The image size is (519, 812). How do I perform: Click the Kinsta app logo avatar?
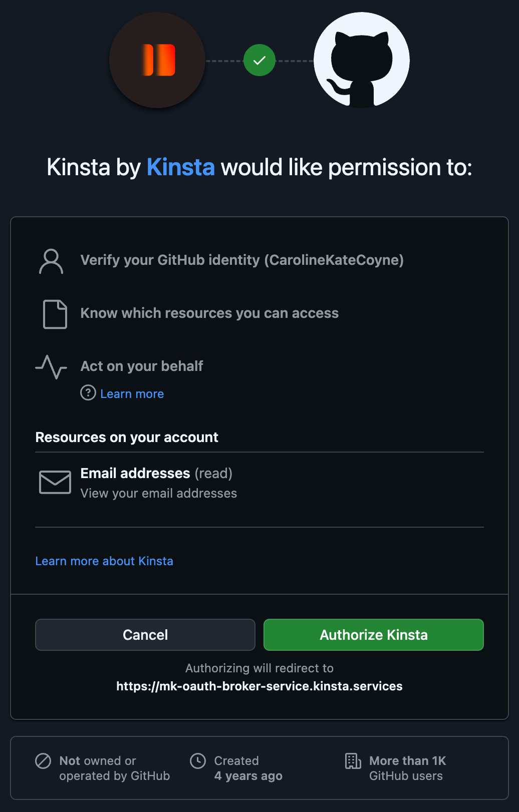tap(157, 60)
